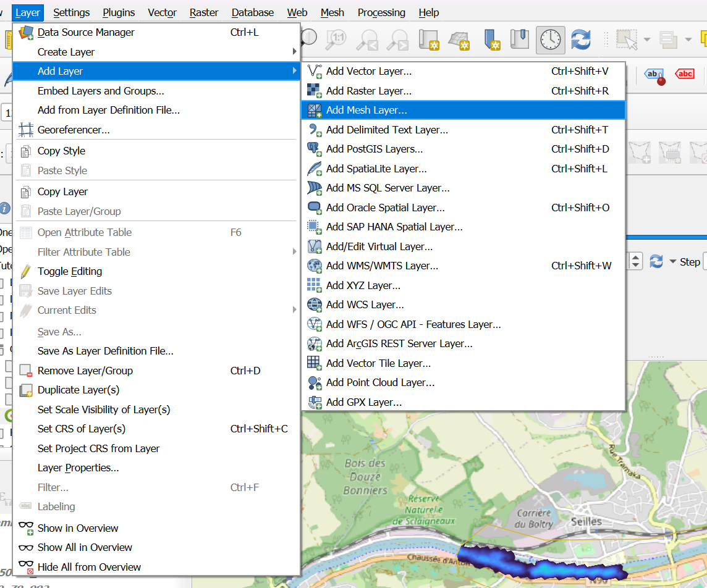
Task: Click the Add WMS/WMTS Layer globe icon
Action: (x=315, y=266)
